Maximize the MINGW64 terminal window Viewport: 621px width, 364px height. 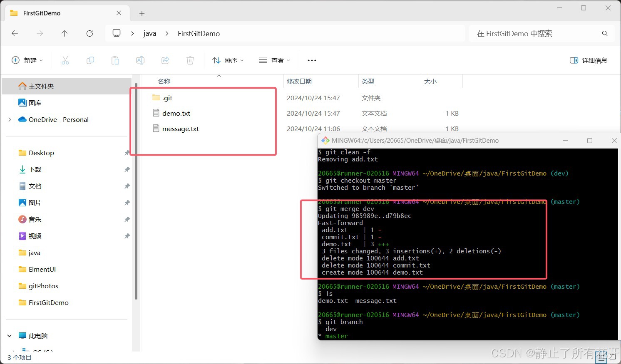590,141
